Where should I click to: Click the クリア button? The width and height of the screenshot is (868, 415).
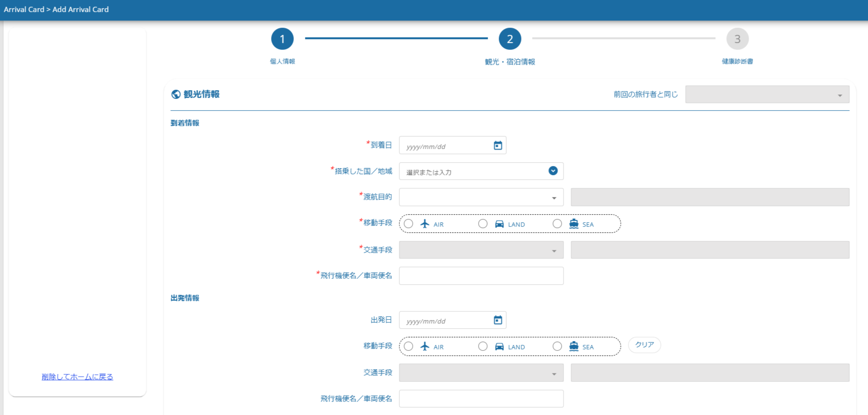644,345
